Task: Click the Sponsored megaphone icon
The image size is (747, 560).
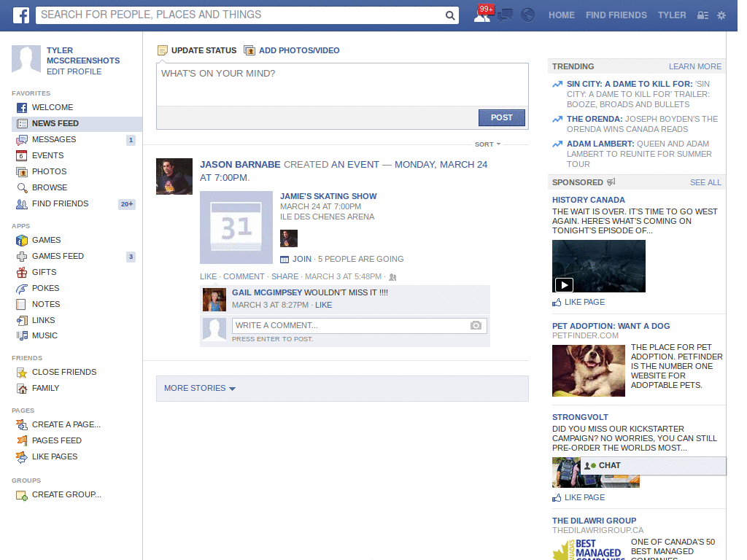Action: tap(611, 182)
